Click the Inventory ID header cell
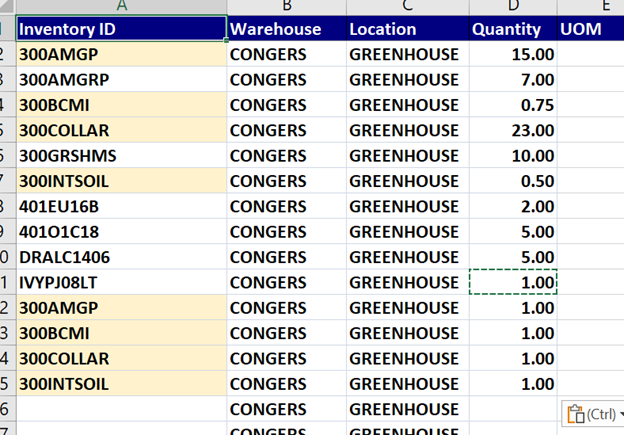The image size is (624, 435). [x=122, y=29]
